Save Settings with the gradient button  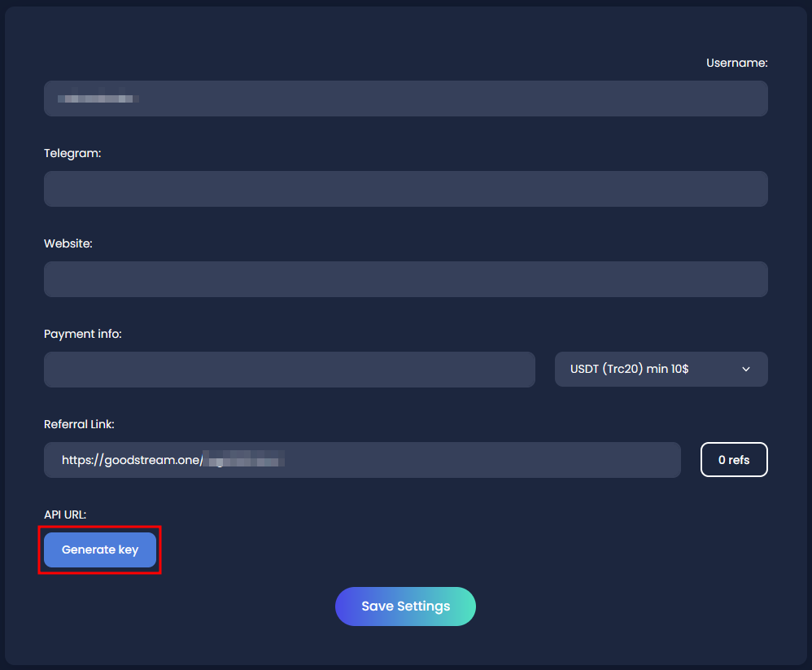click(405, 607)
